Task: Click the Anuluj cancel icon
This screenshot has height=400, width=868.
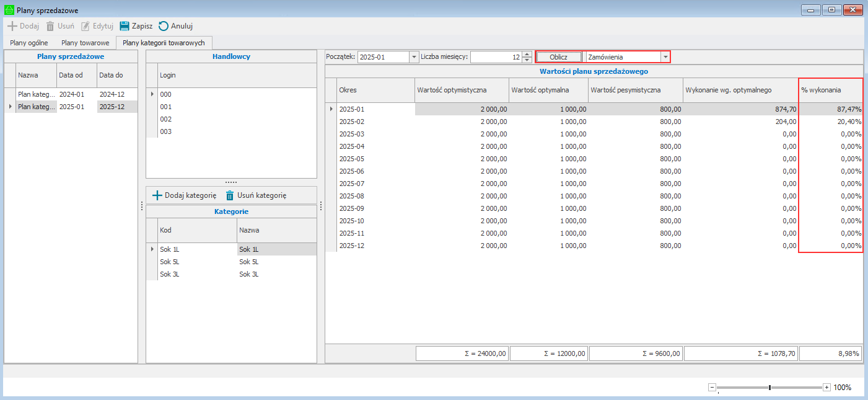Action: click(164, 26)
